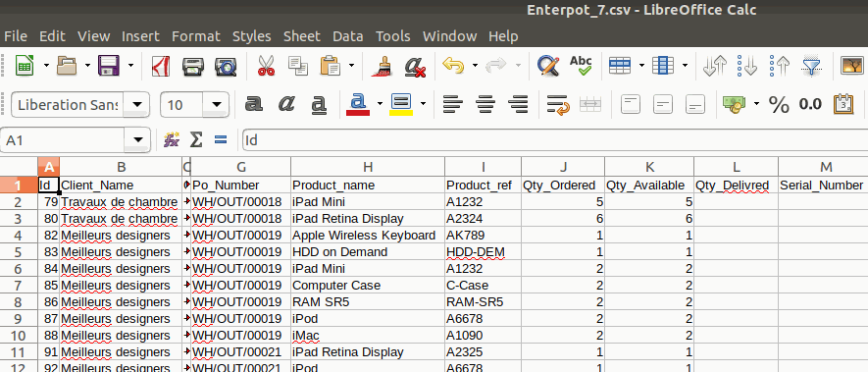Insert an image

(853, 66)
